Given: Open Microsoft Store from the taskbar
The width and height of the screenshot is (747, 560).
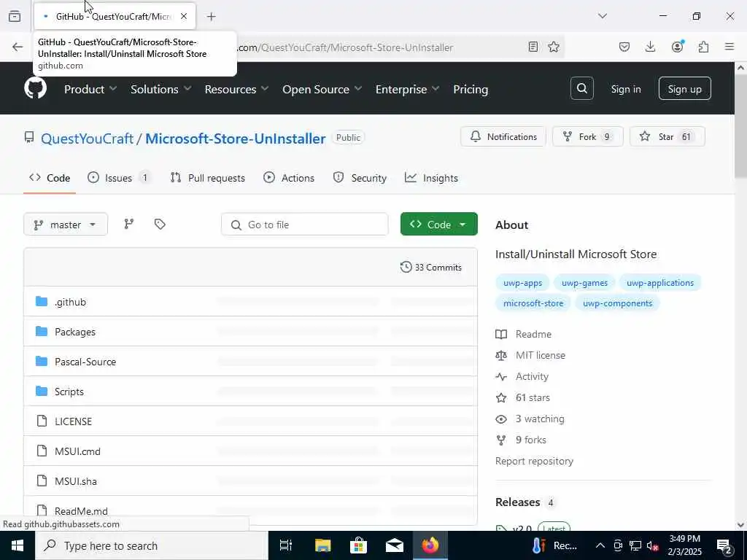Looking at the screenshot, I should point(358,545).
